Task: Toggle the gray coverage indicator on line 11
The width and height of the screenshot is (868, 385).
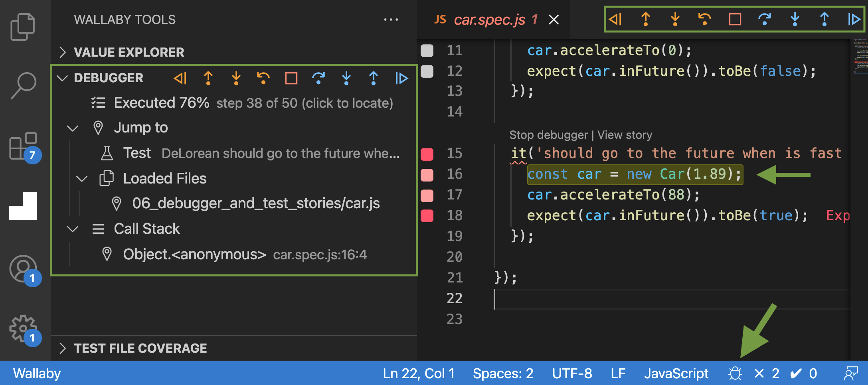Action: click(427, 51)
